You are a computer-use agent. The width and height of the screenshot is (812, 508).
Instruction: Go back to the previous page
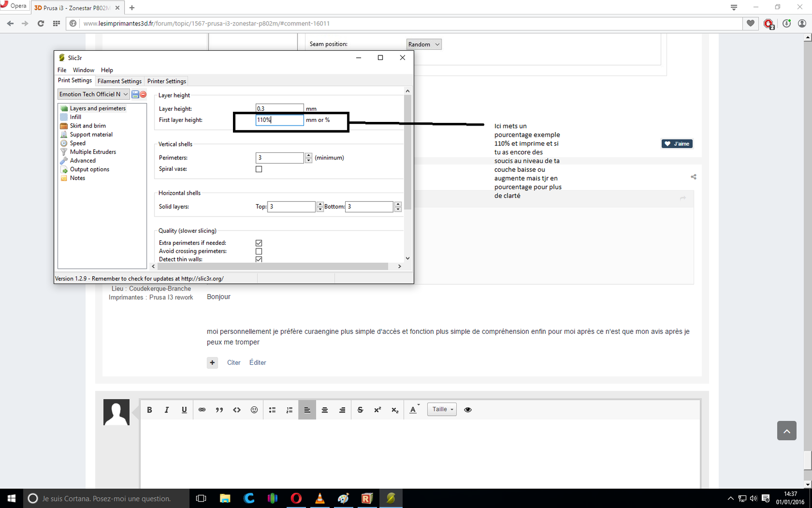pos(10,23)
